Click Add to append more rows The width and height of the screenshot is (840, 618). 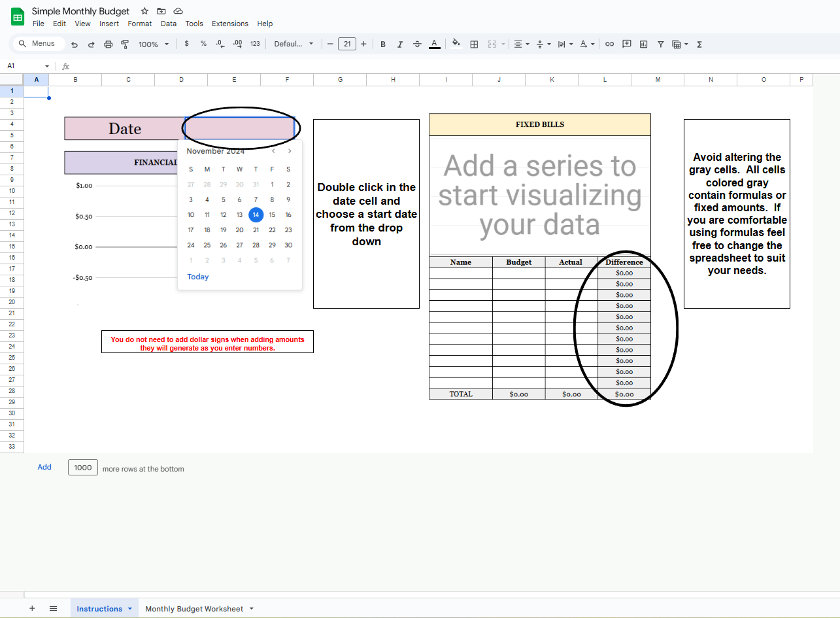(44, 467)
